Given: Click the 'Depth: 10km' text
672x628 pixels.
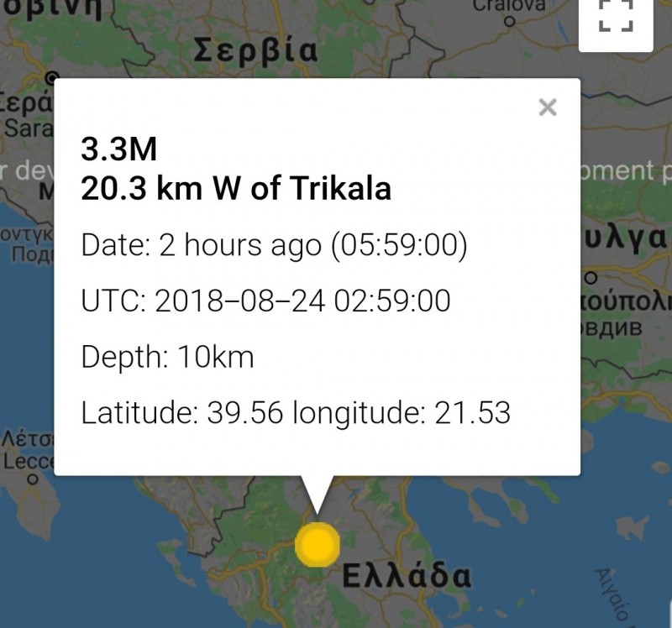Looking at the screenshot, I should point(167,357).
